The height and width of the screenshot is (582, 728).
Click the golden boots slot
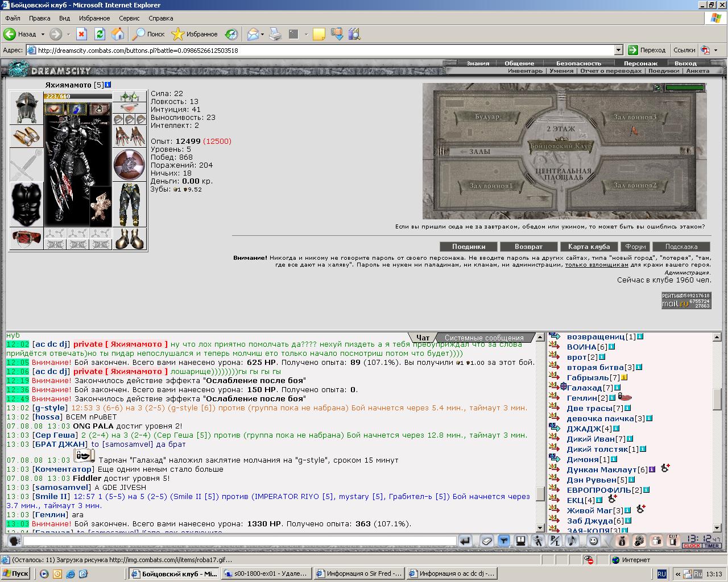click(130, 238)
